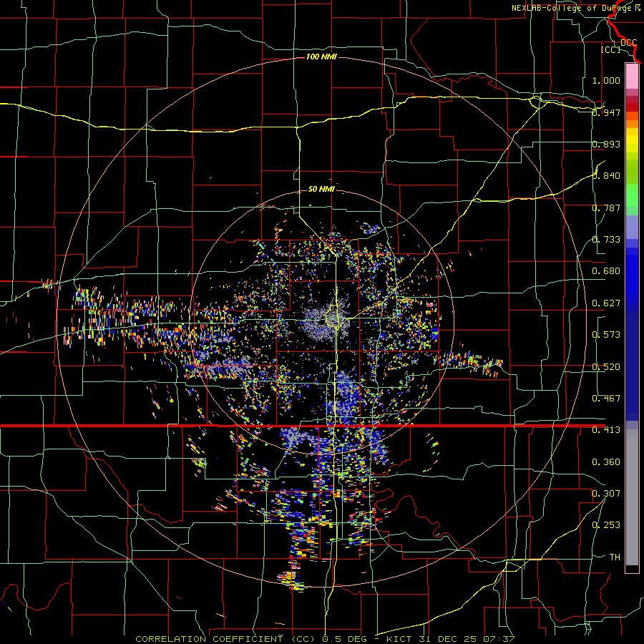Click the CORRELATION COEFFICIENT caption at bottom

coord(325,639)
